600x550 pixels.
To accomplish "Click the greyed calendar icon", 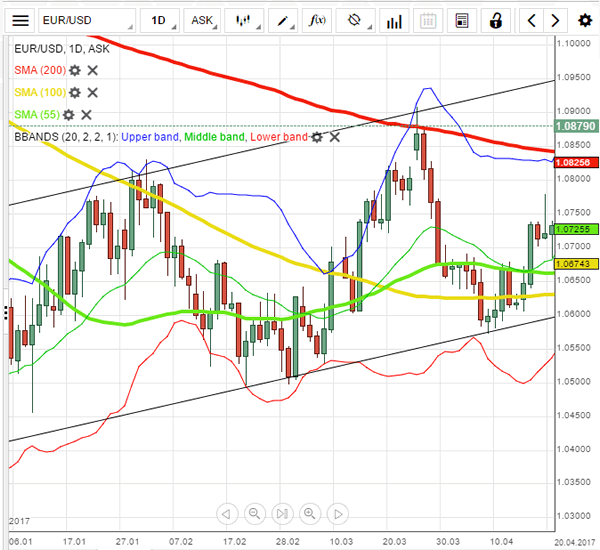I will pos(428,20).
